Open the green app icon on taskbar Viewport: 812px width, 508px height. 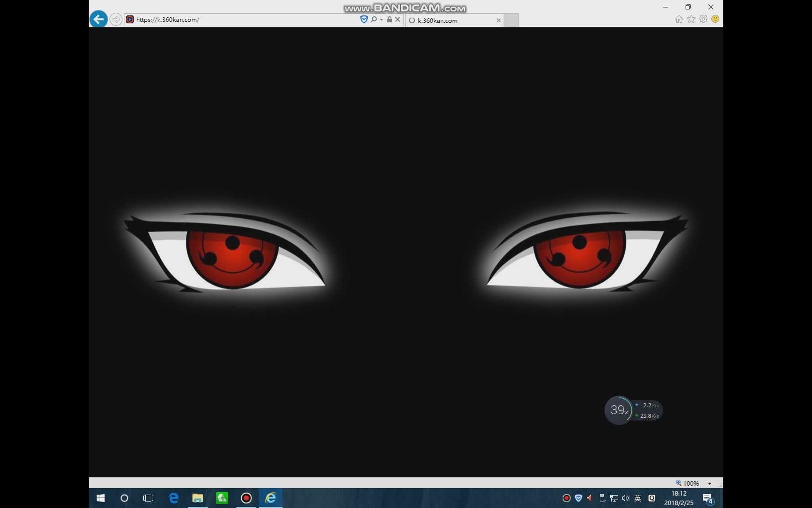[x=222, y=498]
